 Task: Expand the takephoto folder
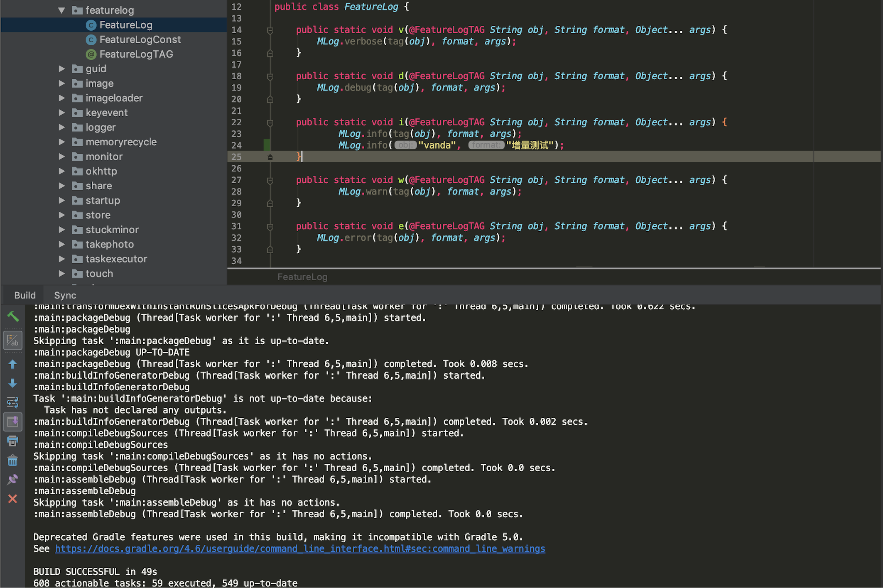click(x=61, y=244)
